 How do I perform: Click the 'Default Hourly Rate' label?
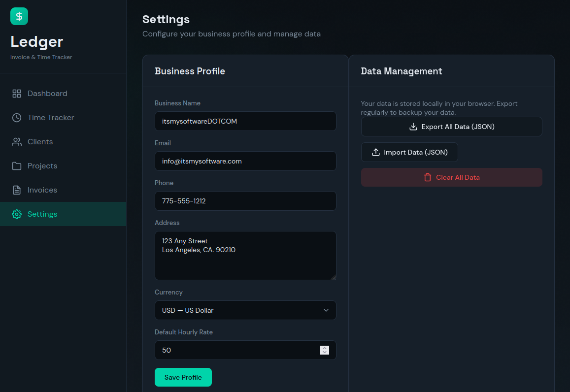pos(184,332)
